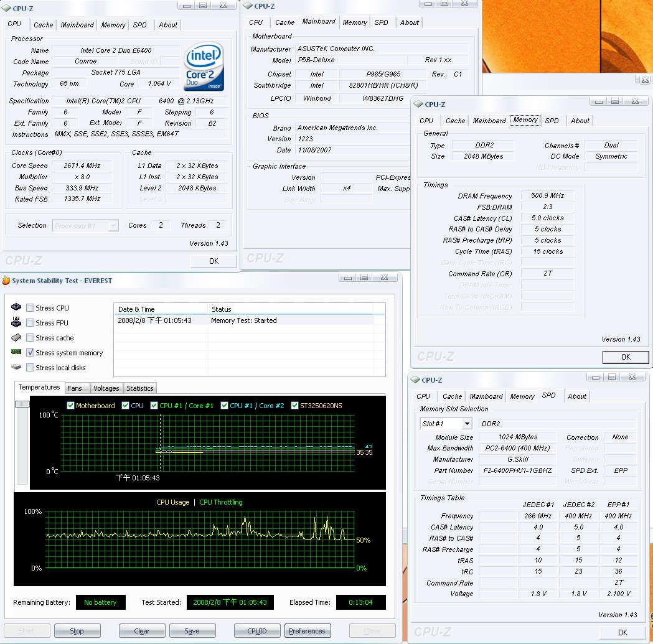Viewport: 653px width, 644px height.
Task: Show the Statistics tab in EVEREST
Action: click(140, 388)
